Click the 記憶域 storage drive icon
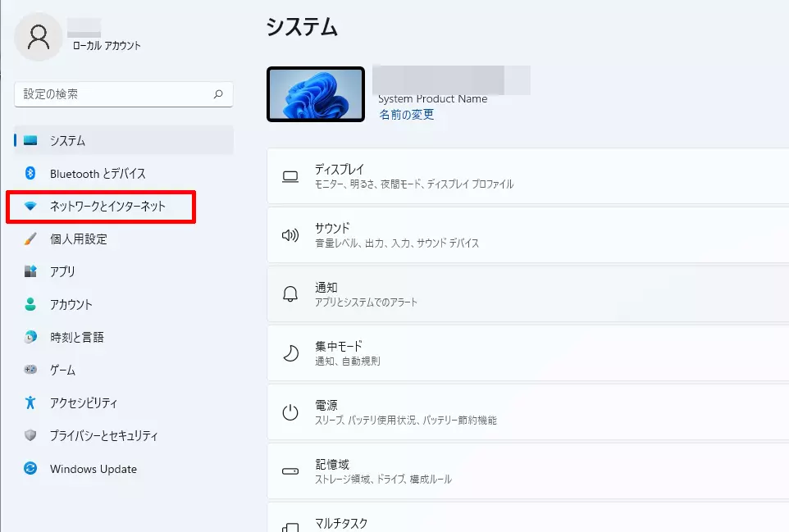The width and height of the screenshot is (789, 532). 290,471
